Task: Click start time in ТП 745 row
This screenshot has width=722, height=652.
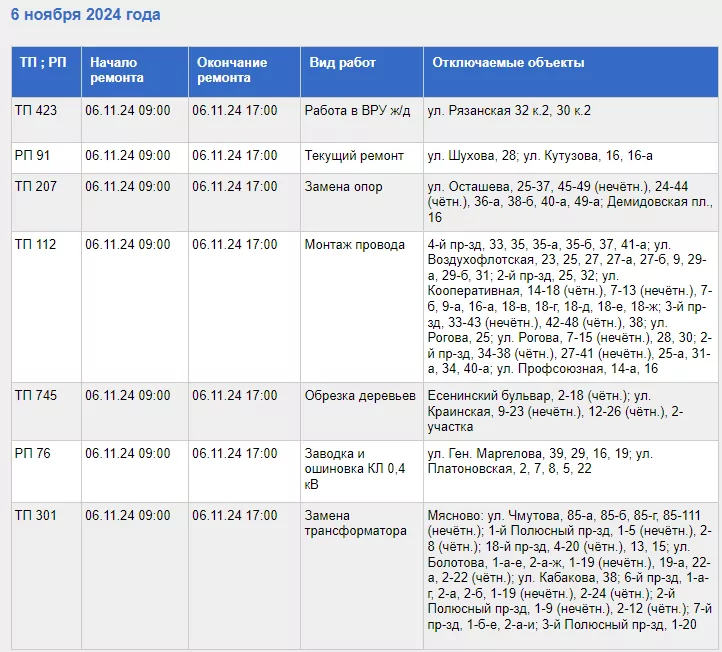Action: pos(128,396)
